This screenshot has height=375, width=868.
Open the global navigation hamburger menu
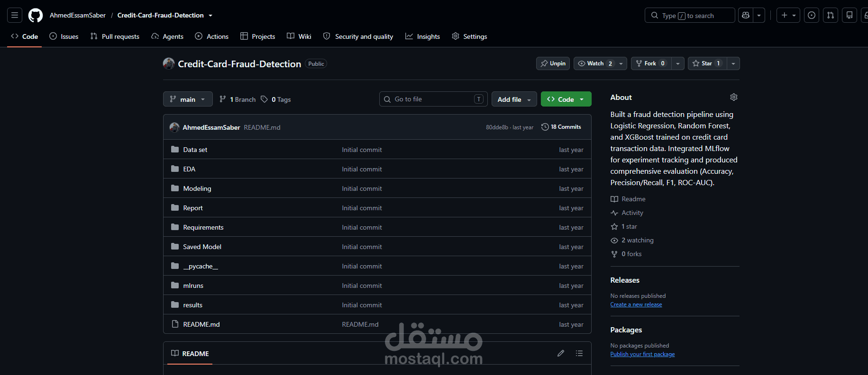pos(15,15)
